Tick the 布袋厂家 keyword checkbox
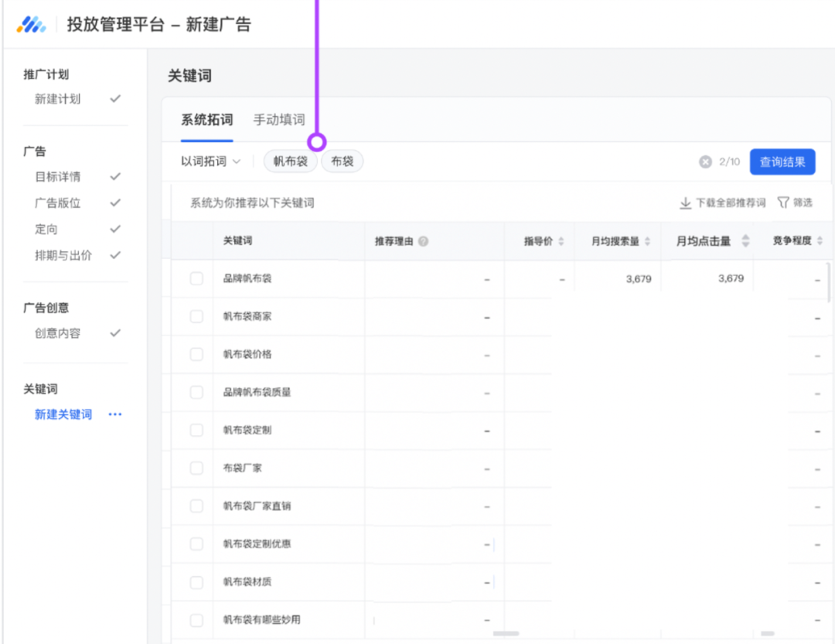Viewport: 835px width, 644px height. tap(196, 468)
